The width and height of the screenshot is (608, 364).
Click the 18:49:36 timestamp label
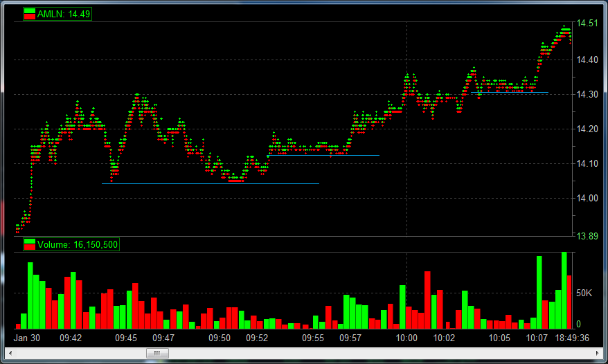[x=572, y=338]
